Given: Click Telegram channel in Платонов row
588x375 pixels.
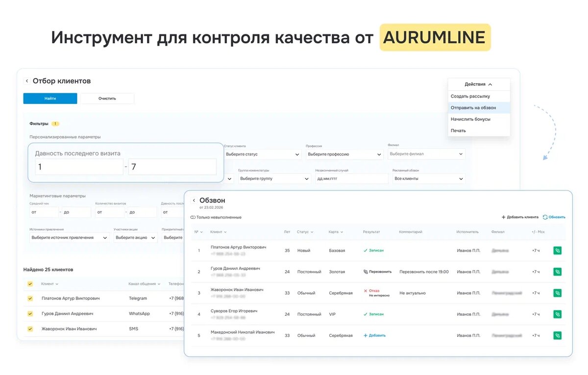Looking at the screenshot, I should tap(138, 299).
